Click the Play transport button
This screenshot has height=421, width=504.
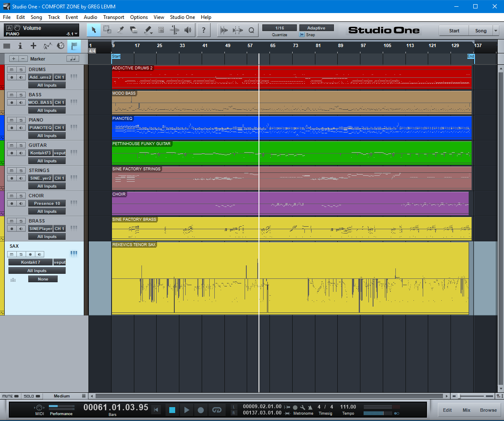[x=187, y=410]
